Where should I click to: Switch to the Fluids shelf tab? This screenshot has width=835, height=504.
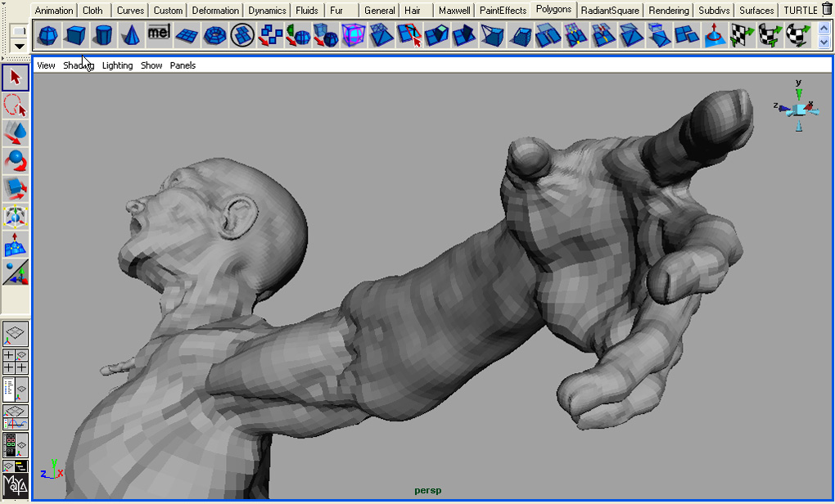(x=307, y=10)
